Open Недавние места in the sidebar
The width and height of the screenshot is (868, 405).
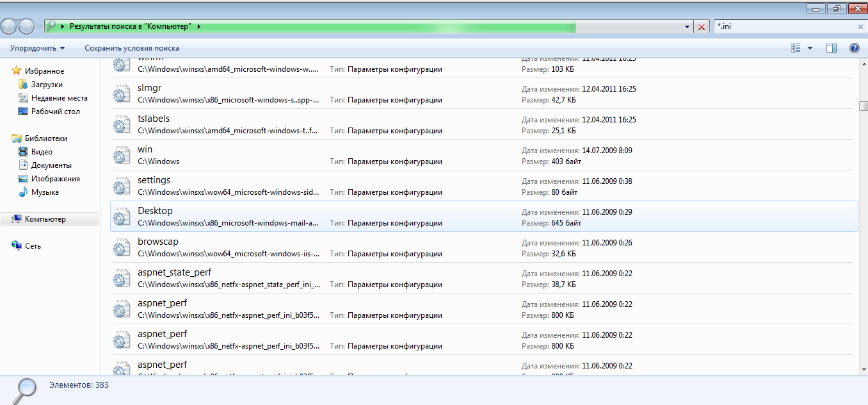click(60, 98)
